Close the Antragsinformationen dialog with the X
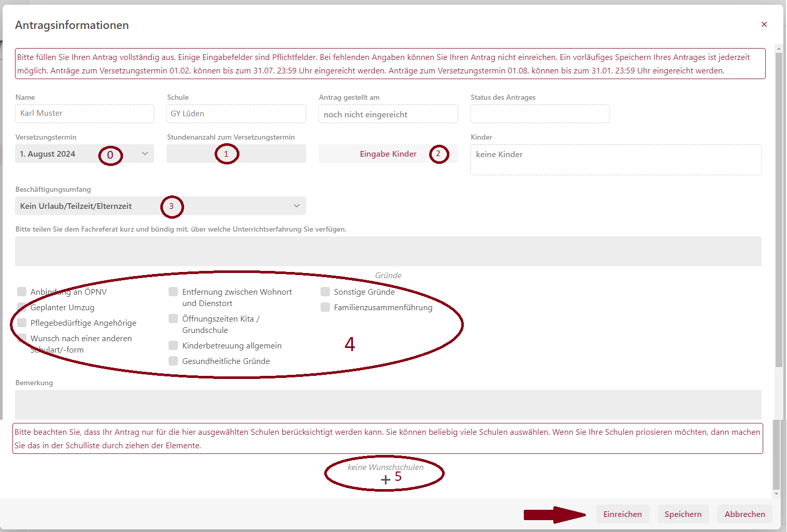 click(764, 24)
